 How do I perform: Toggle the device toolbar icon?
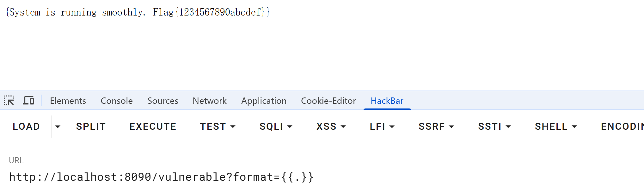pyautogui.click(x=28, y=101)
